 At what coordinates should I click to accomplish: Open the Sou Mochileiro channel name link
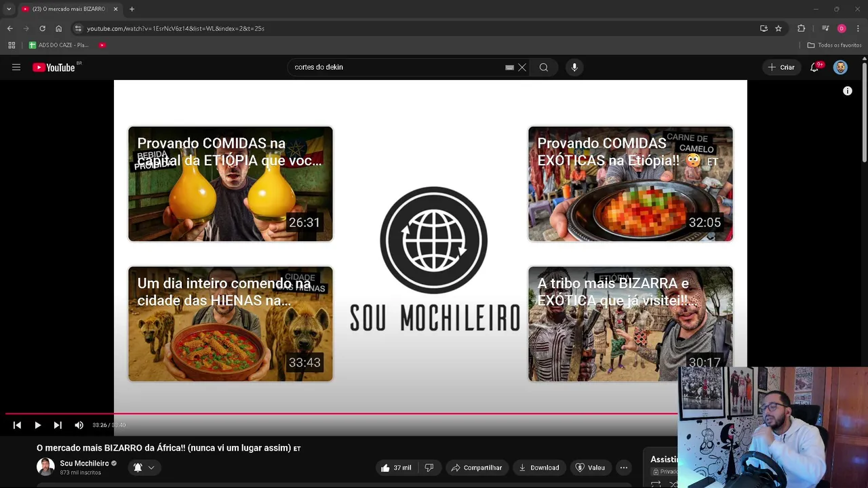84,464
